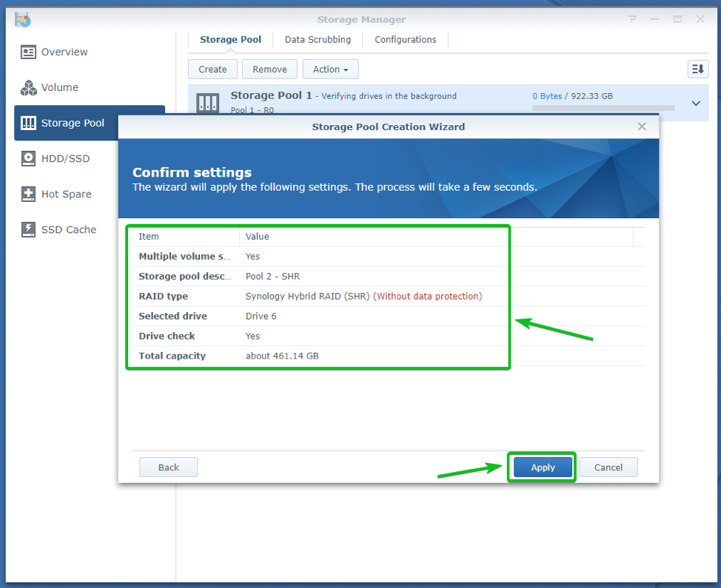The image size is (721, 588).
Task: Go Back in the wizard
Action: tap(168, 467)
